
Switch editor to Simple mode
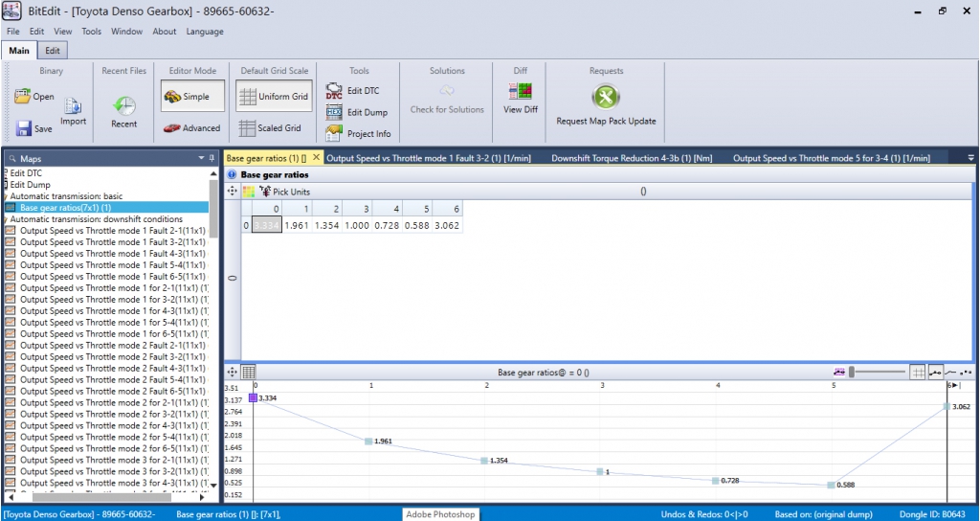click(x=192, y=97)
